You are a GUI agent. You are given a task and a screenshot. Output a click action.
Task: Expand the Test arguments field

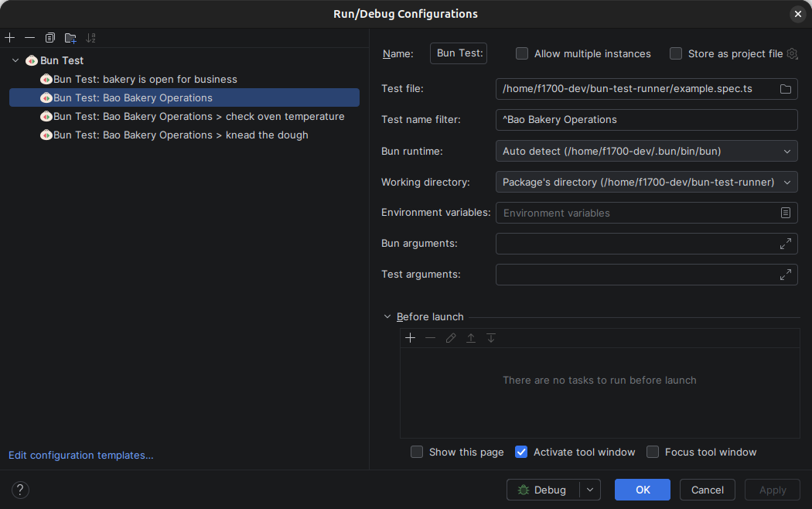coord(786,275)
